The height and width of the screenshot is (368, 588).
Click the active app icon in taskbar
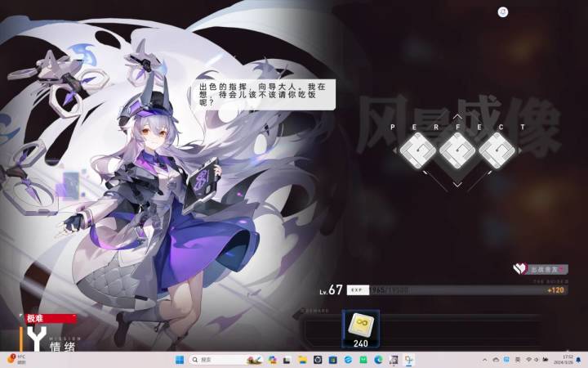point(409,360)
